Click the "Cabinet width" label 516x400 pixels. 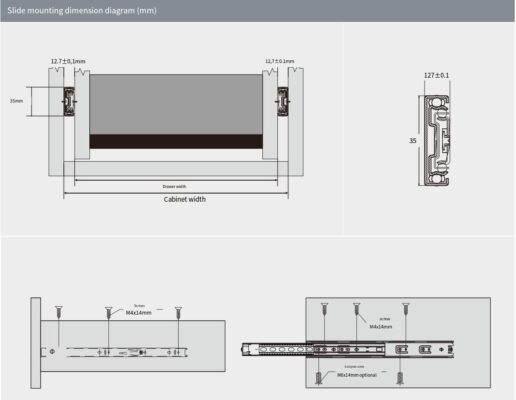click(185, 199)
